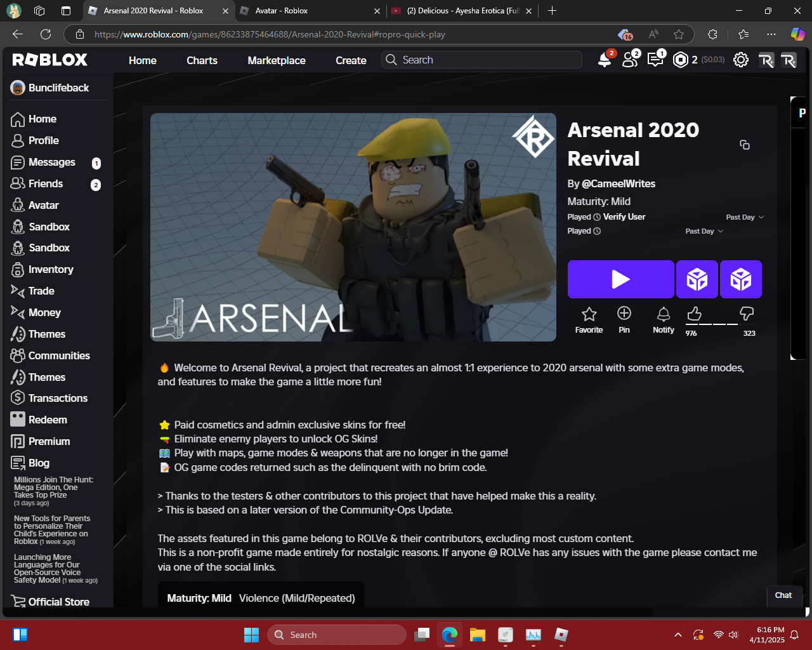Open the Windows Start menu
Image resolution: width=812 pixels, height=650 pixels.
point(252,635)
